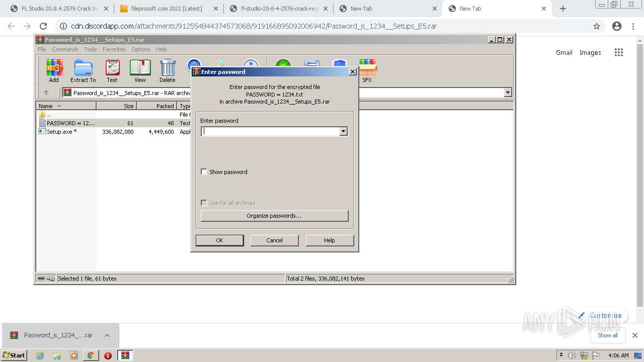644x362 pixels.
Task: Click the Opera taskbar icon
Action: pos(108,355)
